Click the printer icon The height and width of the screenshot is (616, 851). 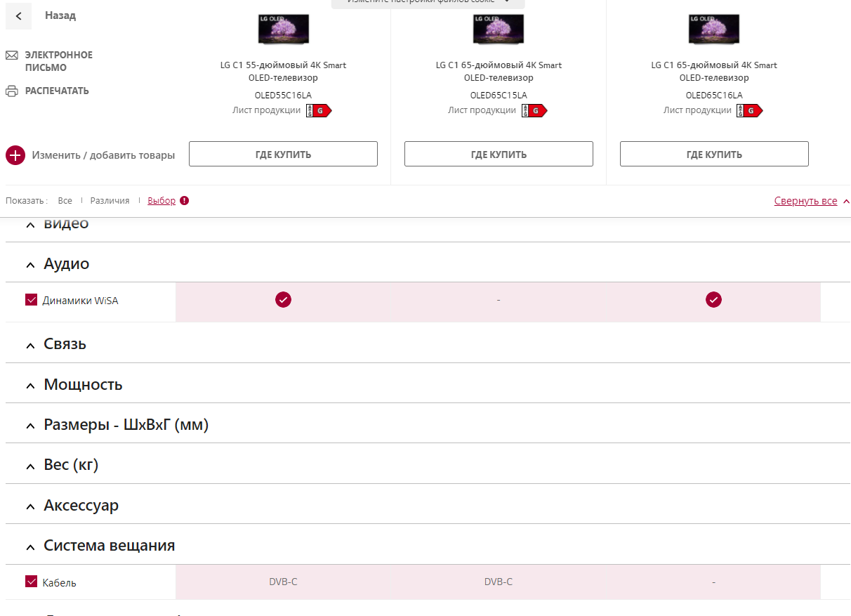(12, 91)
